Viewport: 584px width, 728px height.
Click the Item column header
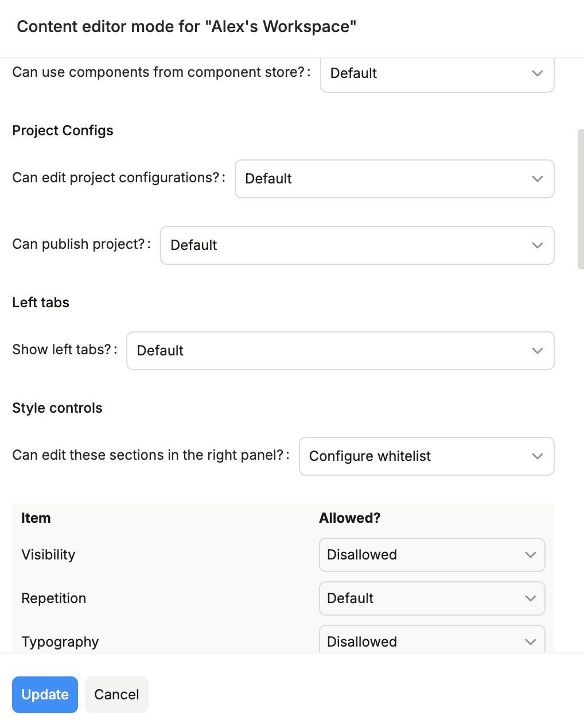point(36,518)
